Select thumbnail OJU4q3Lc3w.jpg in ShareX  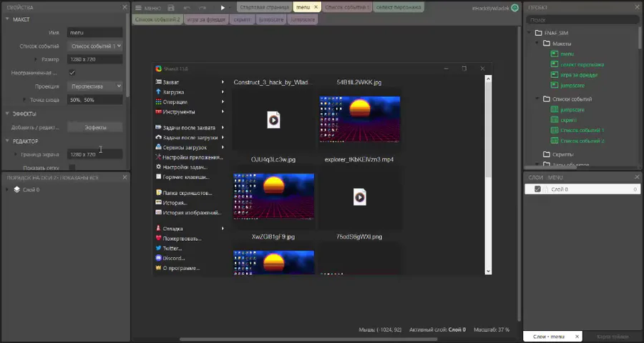273,197
